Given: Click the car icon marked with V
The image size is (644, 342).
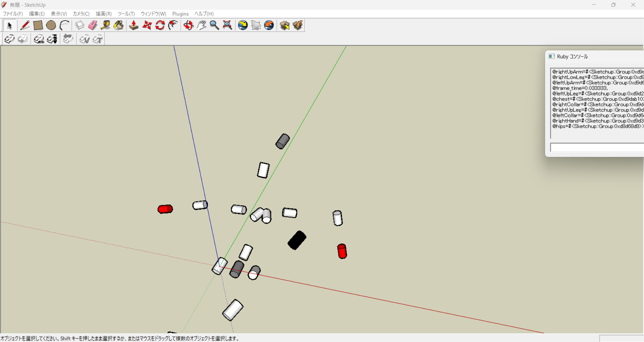Looking at the screenshot, I should (84, 39).
